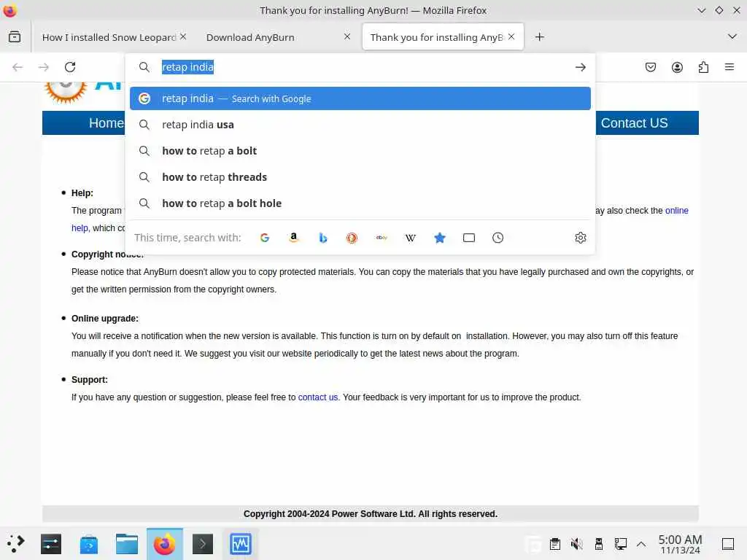Search open tabs with the tab icon
The width and height of the screenshot is (747, 560).
click(x=469, y=238)
